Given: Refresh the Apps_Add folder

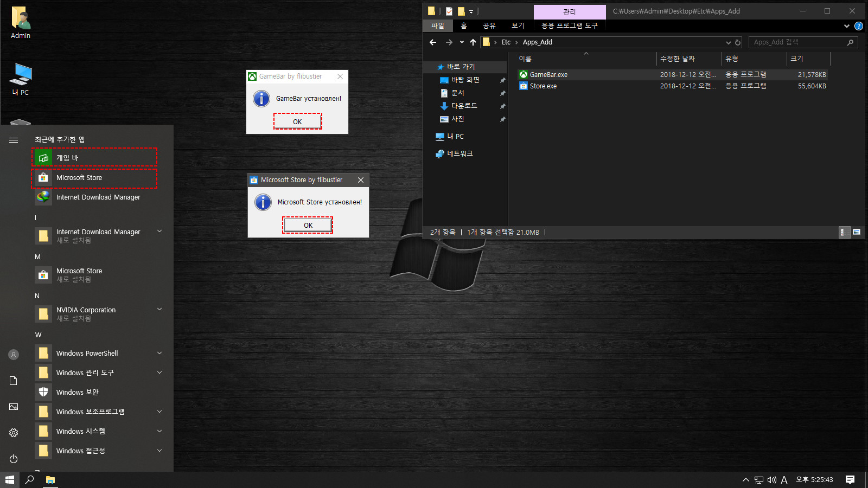Looking at the screenshot, I should coord(738,42).
